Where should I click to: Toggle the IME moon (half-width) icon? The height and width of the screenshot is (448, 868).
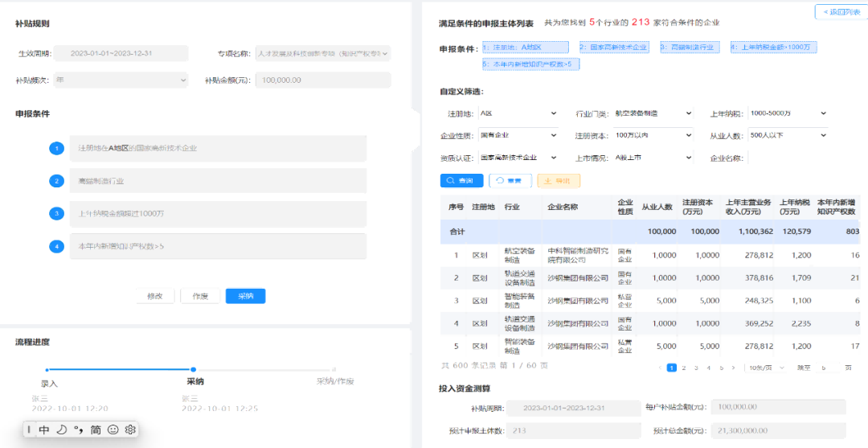coord(63,430)
